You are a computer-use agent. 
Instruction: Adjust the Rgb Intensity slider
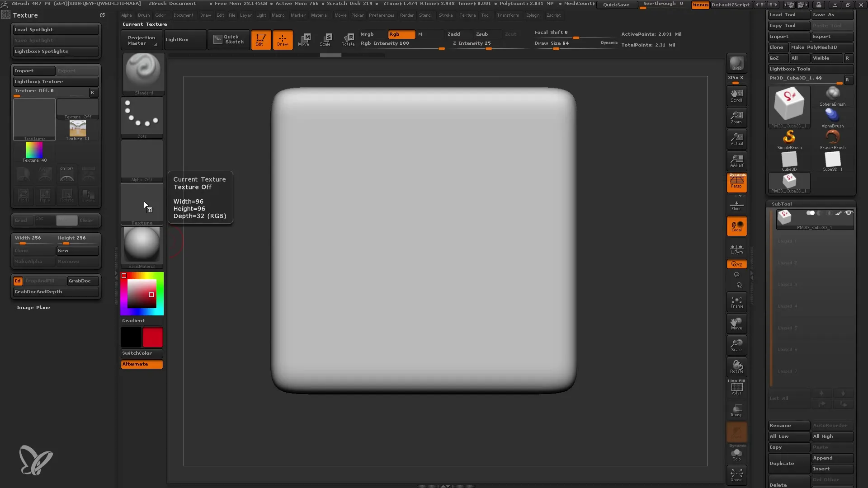(x=402, y=45)
